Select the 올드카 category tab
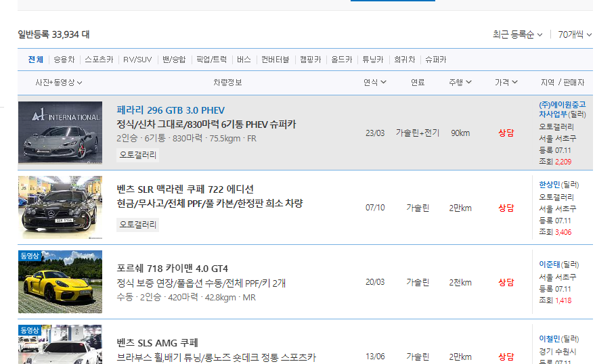 pyautogui.click(x=342, y=60)
